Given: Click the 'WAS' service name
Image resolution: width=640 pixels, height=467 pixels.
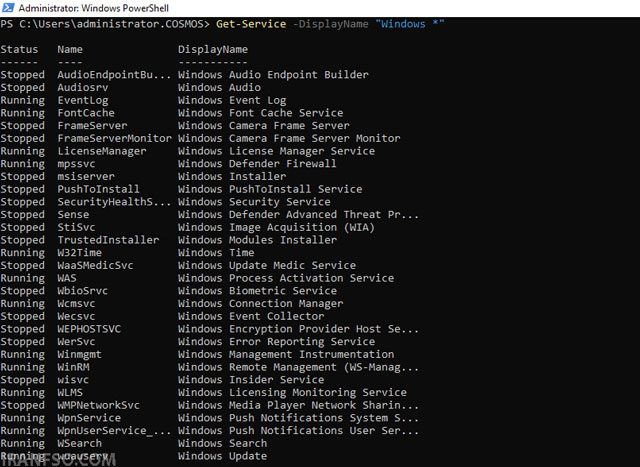Looking at the screenshot, I should point(67,278).
